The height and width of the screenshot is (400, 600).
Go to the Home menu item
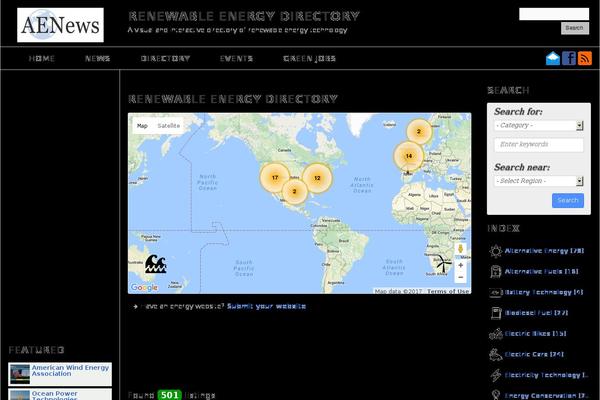tap(42, 59)
